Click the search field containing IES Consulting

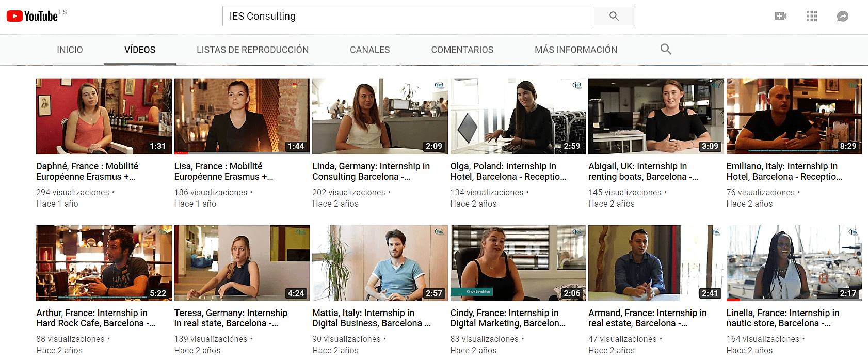click(x=408, y=16)
